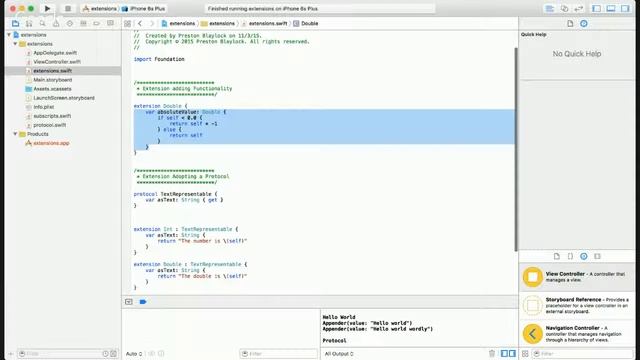Open the Test navigator tab
This screenshot has height=360, width=640.
70,24
